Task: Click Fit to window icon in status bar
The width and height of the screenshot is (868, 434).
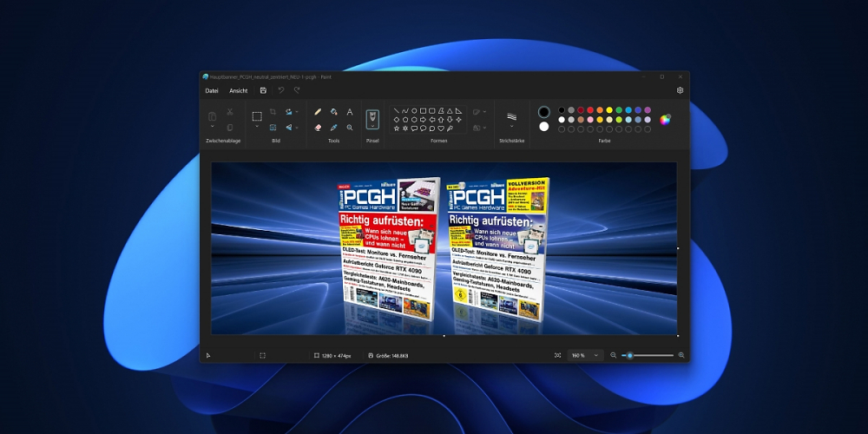Action: (x=557, y=355)
